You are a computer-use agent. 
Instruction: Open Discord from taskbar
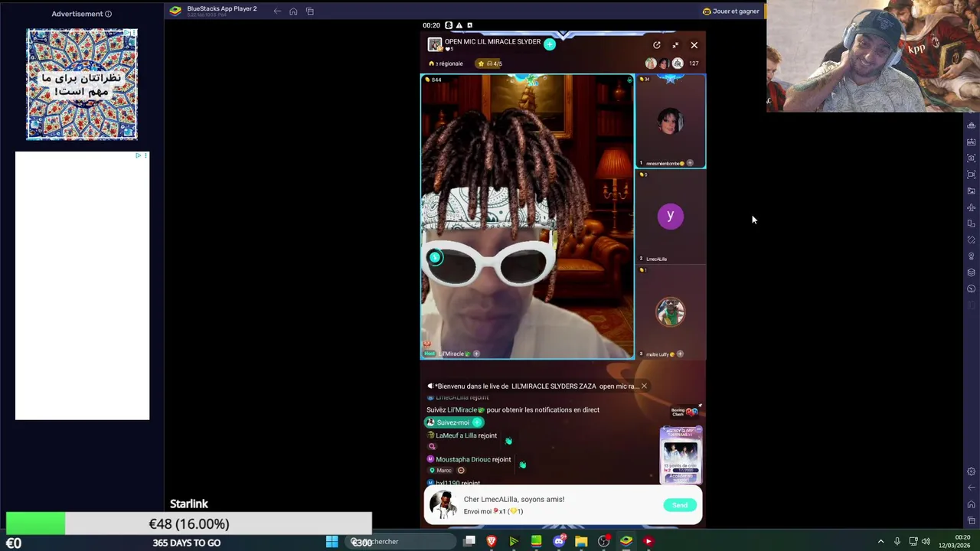tap(559, 542)
